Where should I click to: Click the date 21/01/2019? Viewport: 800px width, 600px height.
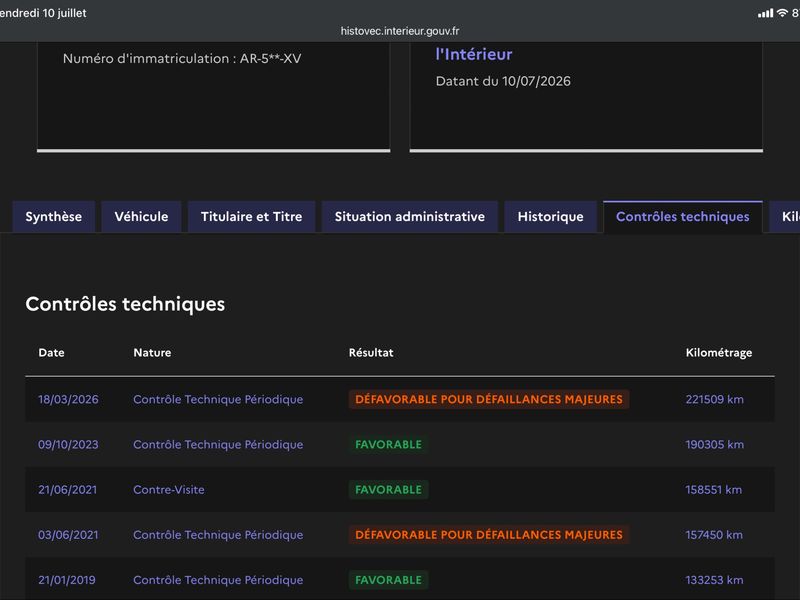[x=67, y=580]
